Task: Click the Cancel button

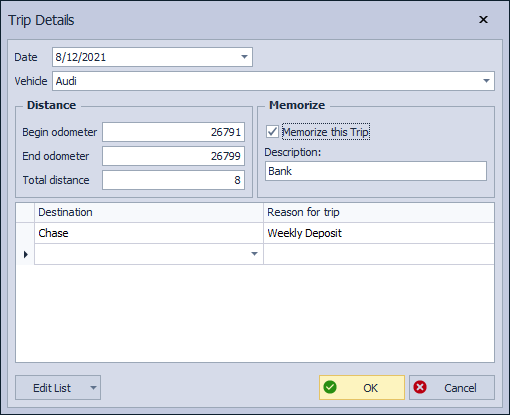Action: (452, 388)
